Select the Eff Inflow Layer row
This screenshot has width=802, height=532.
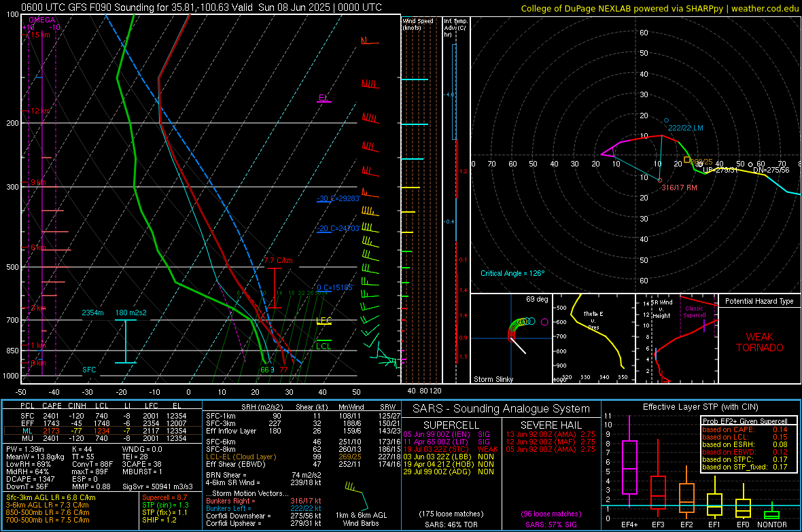(x=303, y=431)
